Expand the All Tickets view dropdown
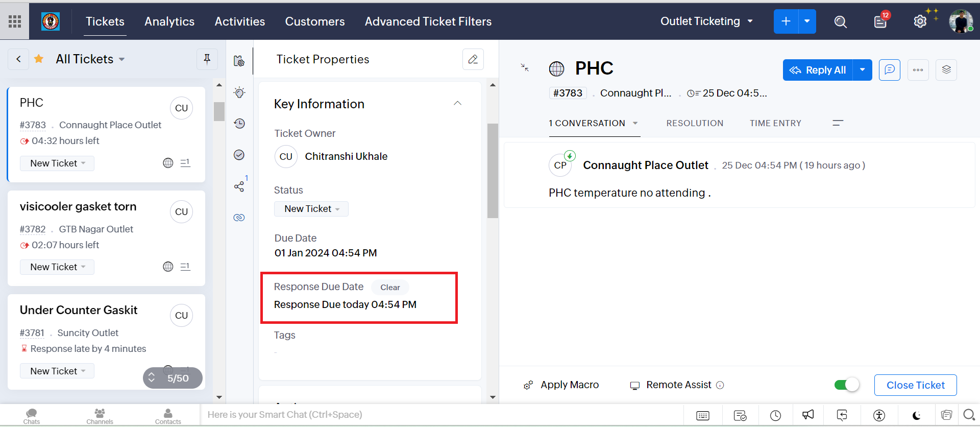 coord(121,59)
